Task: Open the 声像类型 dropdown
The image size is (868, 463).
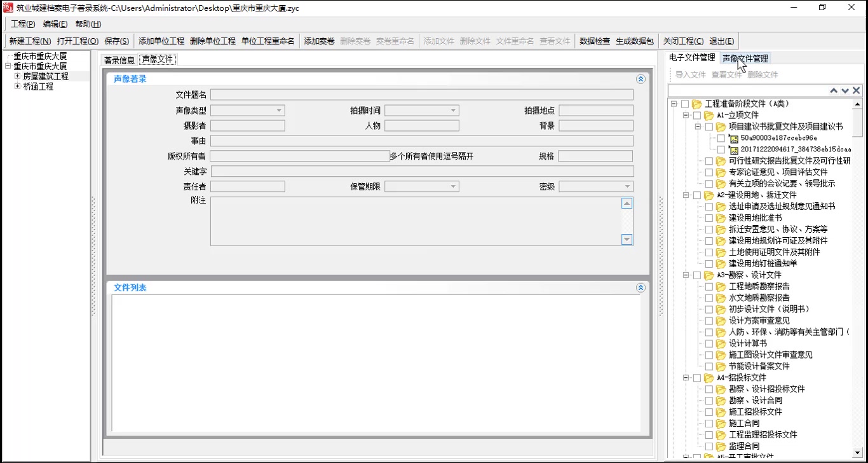Action: 279,110
